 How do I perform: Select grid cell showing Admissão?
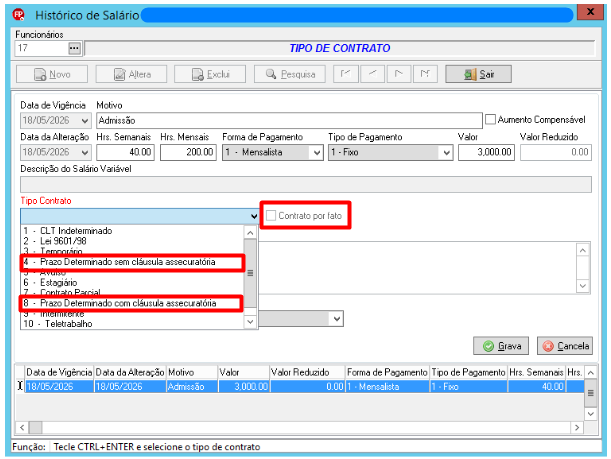(x=192, y=387)
